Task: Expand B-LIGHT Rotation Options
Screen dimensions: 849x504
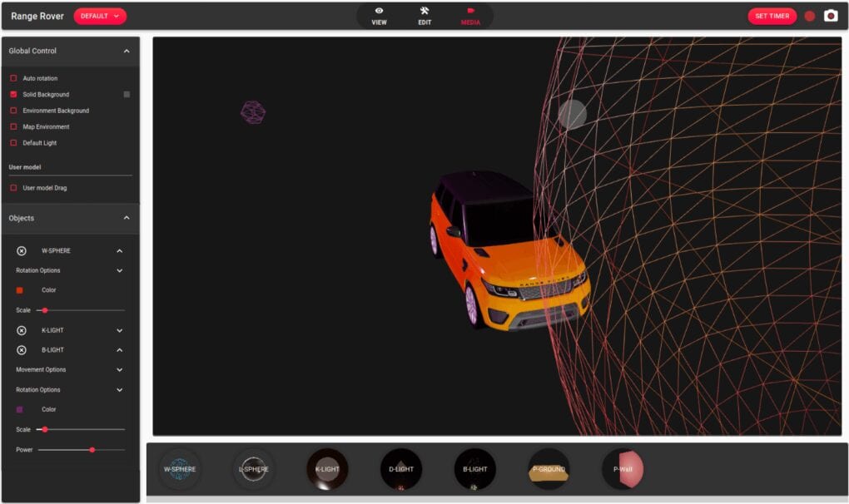Action: [x=120, y=390]
